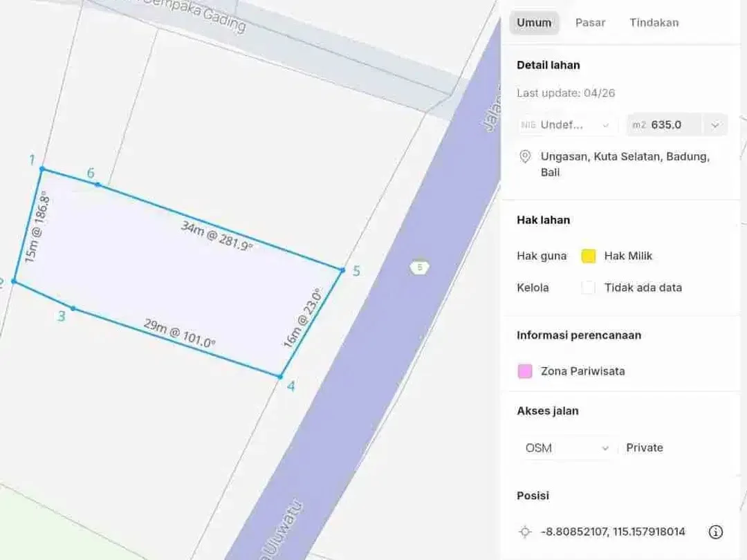The height and width of the screenshot is (560, 747).
Task: Click the white Kelola swatch
Action: 589,288
